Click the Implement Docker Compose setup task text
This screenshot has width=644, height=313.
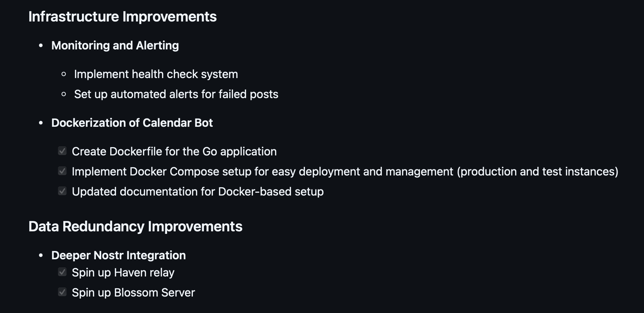345,172
